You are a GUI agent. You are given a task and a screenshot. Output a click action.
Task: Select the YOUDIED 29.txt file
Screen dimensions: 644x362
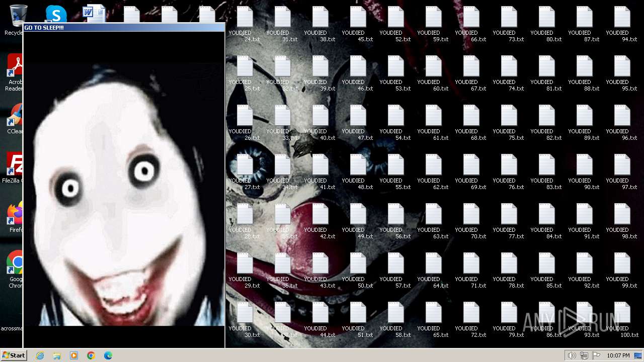[x=245, y=271]
